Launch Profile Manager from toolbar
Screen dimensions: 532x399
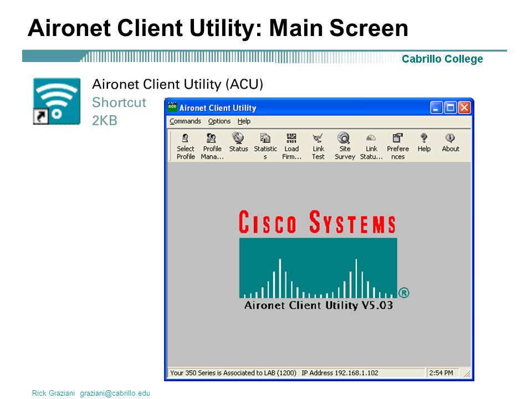pos(212,146)
